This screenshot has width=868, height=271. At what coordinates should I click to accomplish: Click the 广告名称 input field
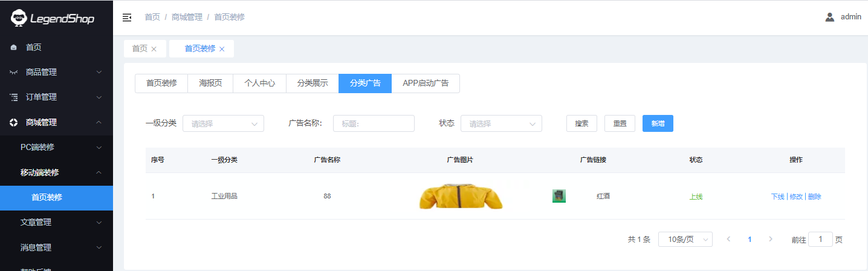[x=374, y=123]
